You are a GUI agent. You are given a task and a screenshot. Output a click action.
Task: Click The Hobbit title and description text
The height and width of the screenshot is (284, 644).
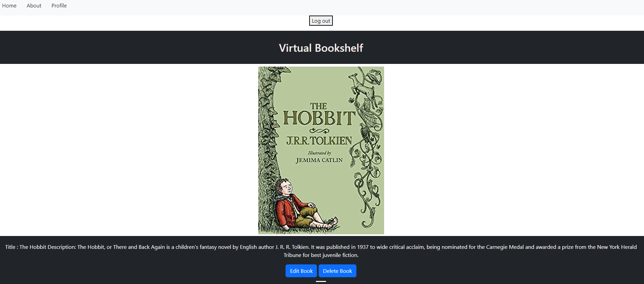point(321,251)
